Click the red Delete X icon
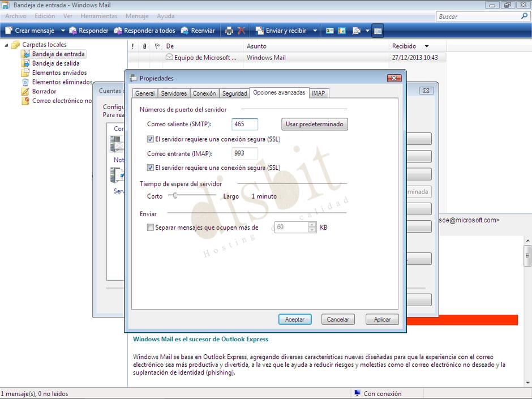532x399 pixels. point(242,31)
